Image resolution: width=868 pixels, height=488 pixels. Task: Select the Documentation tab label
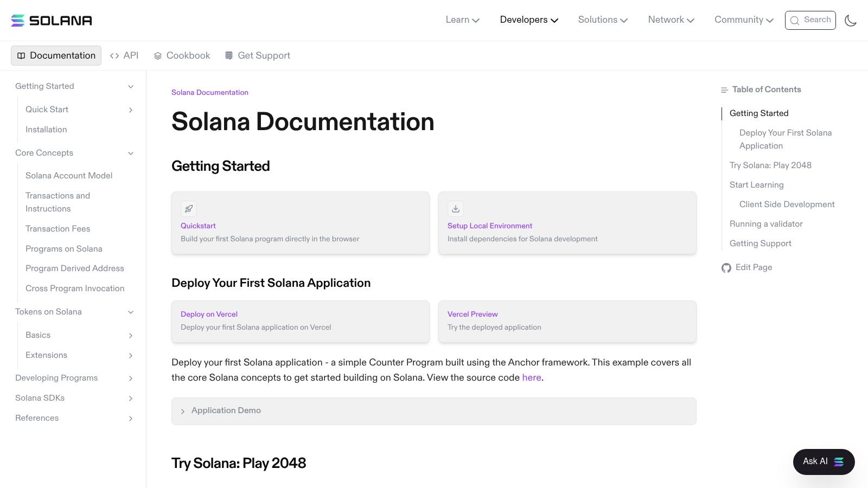[62, 56]
